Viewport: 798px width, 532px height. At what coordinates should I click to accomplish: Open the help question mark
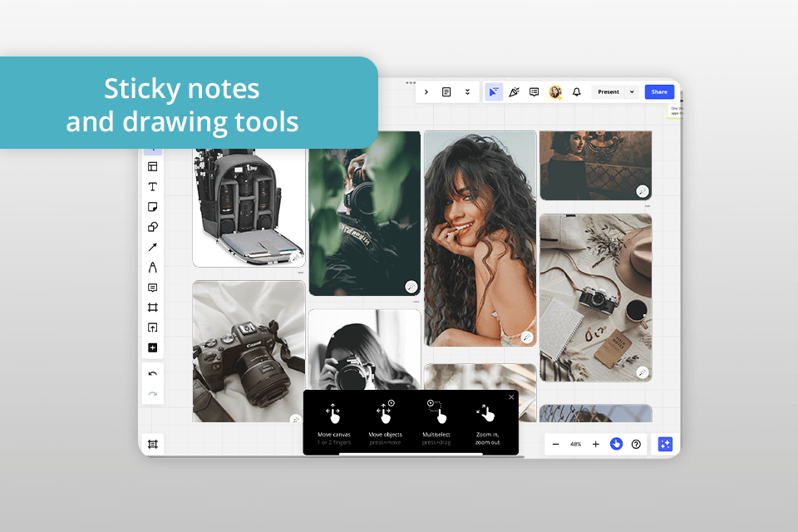[x=636, y=444]
